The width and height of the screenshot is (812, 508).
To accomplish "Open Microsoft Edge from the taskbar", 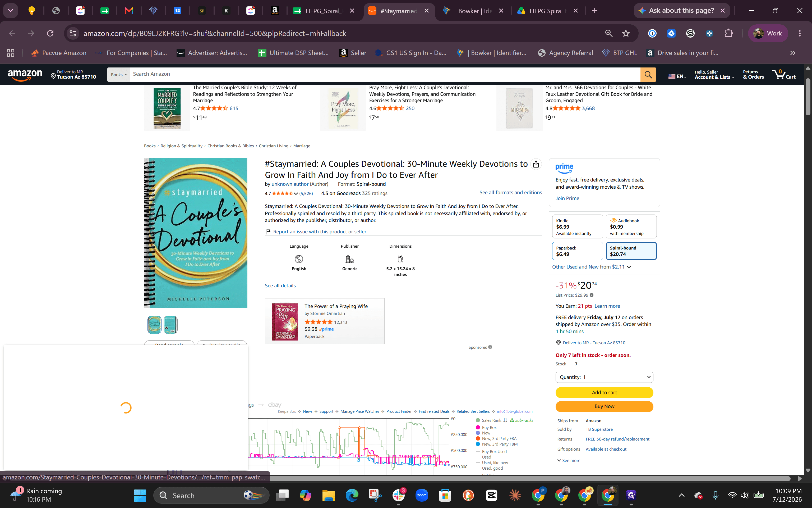I will point(352,495).
